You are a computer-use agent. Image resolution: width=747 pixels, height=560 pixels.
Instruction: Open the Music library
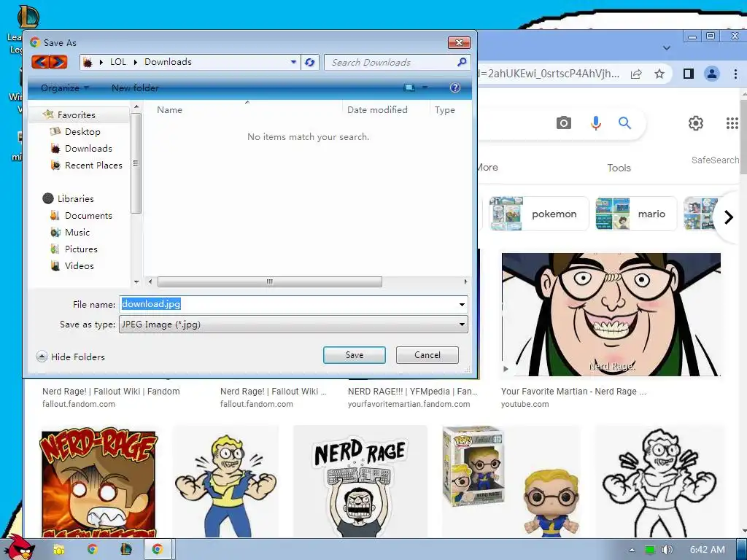pos(77,233)
